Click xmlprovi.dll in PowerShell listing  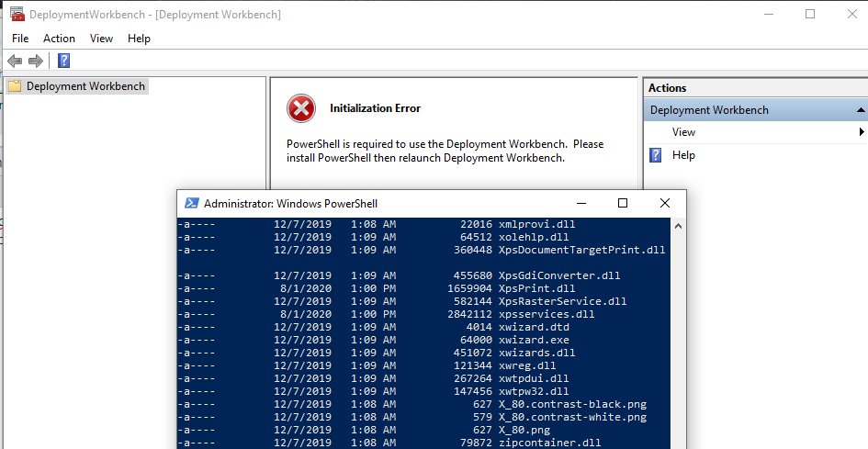[x=537, y=224]
